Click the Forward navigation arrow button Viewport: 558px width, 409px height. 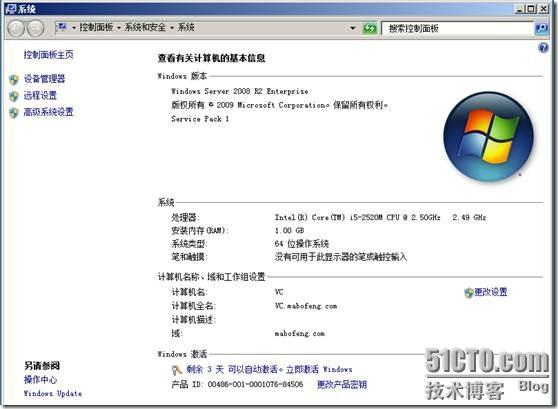pos(36,28)
